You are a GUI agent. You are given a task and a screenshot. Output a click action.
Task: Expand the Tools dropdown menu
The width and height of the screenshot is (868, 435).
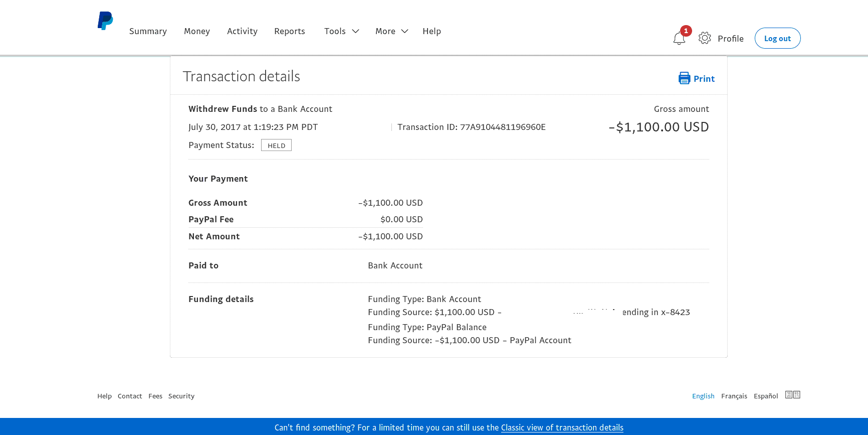pos(342,31)
